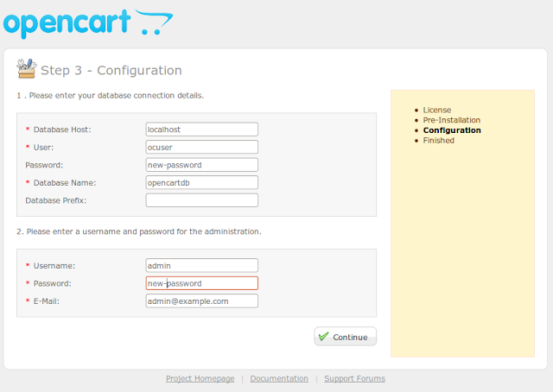Click the Finished step in sidebar

(439, 140)
